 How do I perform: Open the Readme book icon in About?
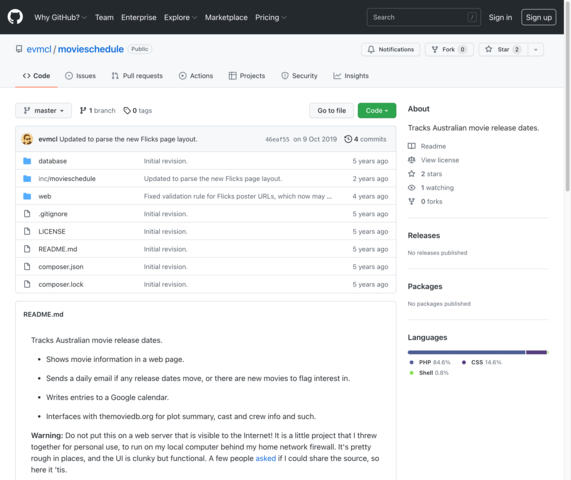coord(411,146)
